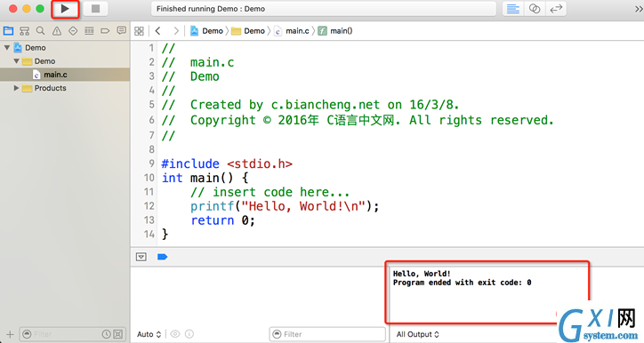Hide the debug area
Image resolution: width=644 pixels, height=343 pixels.
[x=141, y=257]
